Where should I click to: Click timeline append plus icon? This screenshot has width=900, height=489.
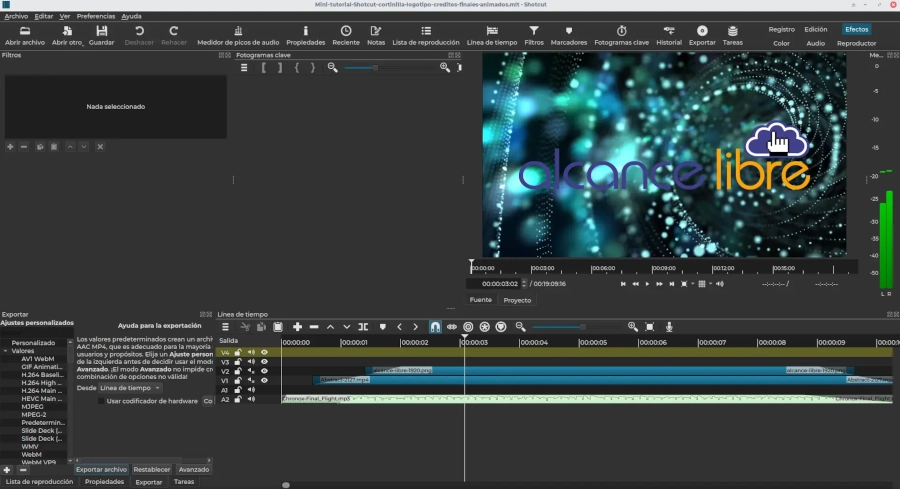[297, 327]
